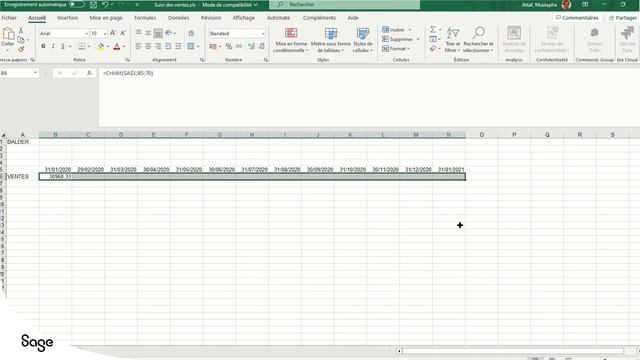Open Trier et filtrer menu
The image size is (640, 360).
[452, 40]
